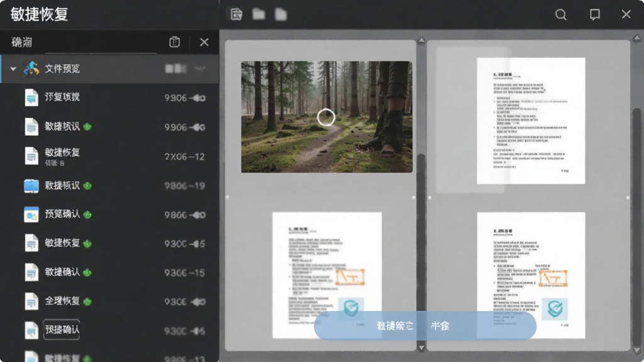This screenshot has height=362, width=644.
Task: Collapse the 文件预览 tree group arrow
Action: click(13, 69)
